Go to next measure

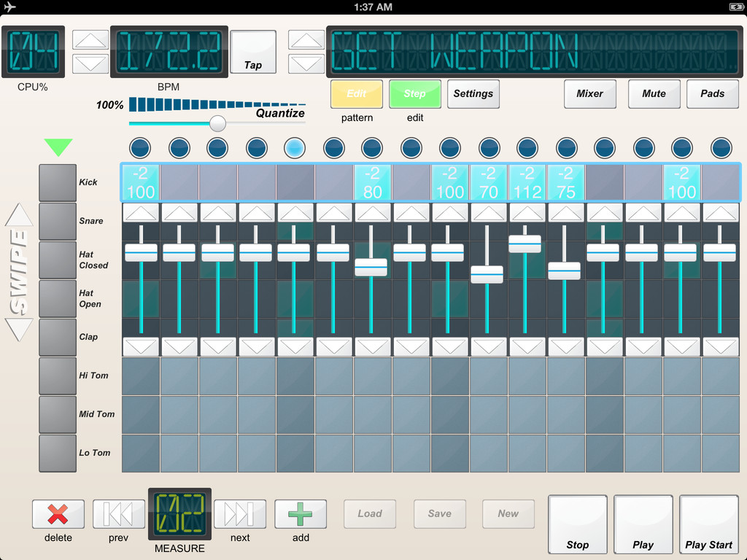(240, 514)
